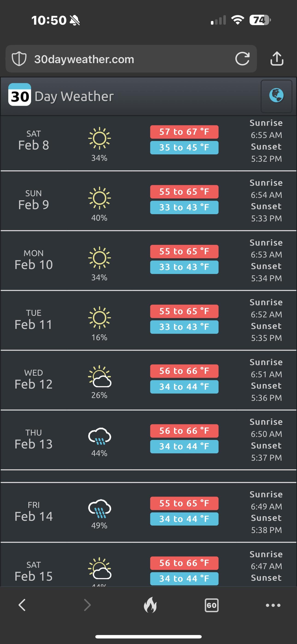Tap the privacy shield icon
The height and width of the screenshot is (644, 297).
click(19, 59)
